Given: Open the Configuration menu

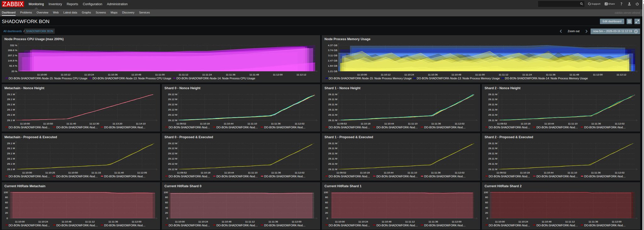Looking at the screenshot, I should point(92,4).
